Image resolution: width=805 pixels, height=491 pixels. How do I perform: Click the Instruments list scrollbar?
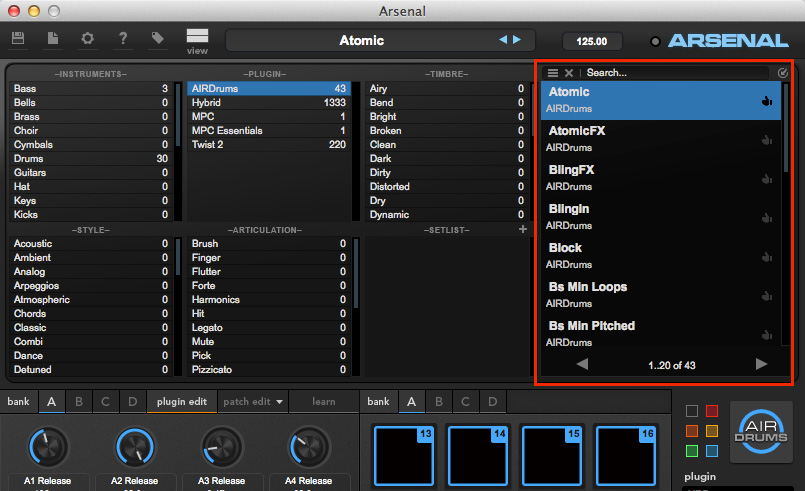[178, 115]
